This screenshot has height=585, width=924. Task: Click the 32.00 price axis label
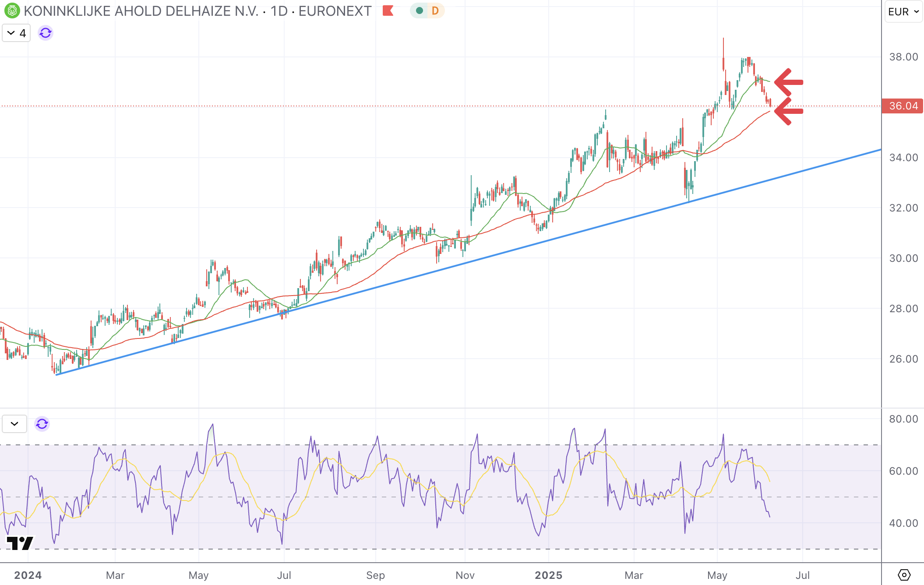903,208
